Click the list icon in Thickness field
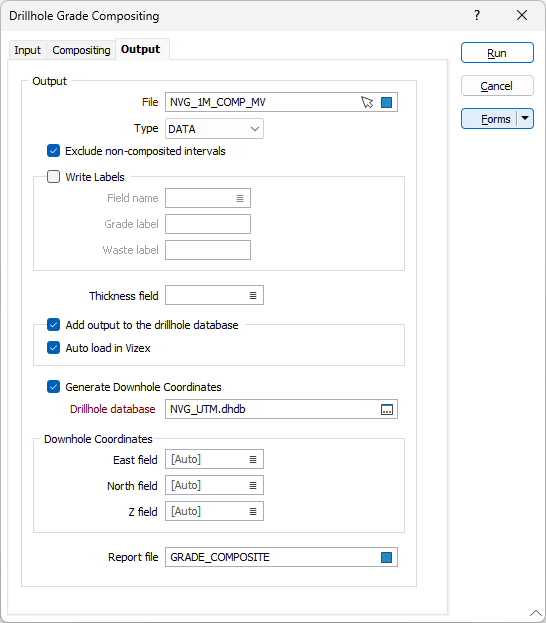 (x=253, y=296)
